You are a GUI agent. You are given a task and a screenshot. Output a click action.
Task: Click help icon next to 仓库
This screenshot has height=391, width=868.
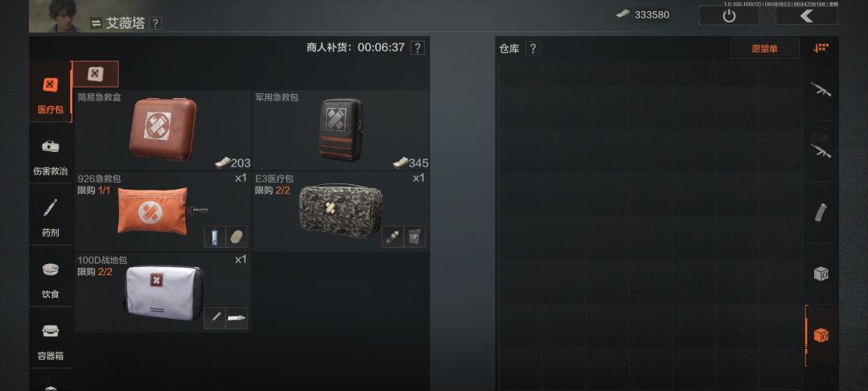(x=533, y=49)
